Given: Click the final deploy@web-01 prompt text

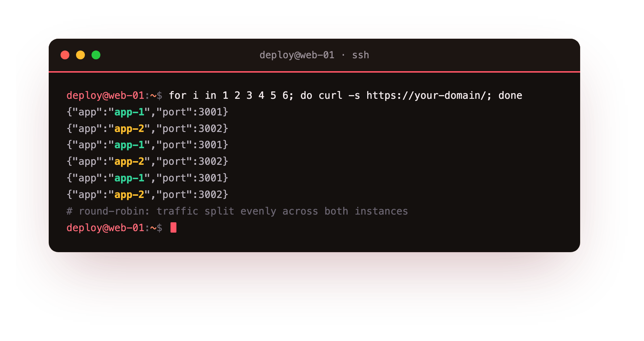Looking at the screenshot, I should (105, 228).
